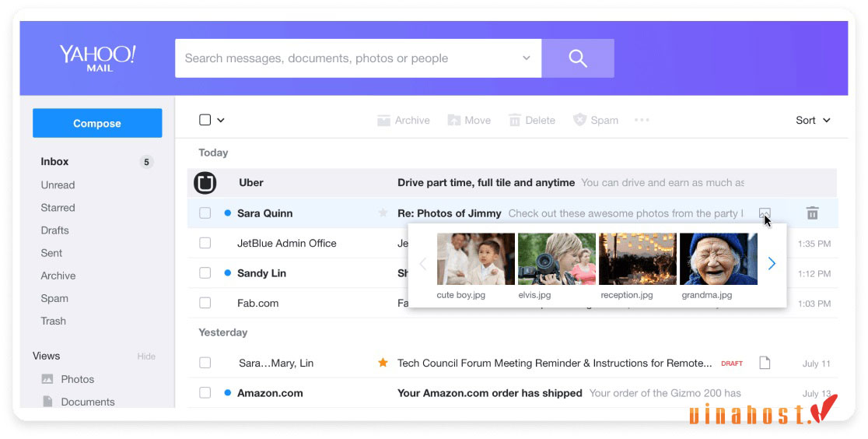868x439 pixels.
Task: Toggle the select-all messages checkbox
Action: (x=205, y=120)
